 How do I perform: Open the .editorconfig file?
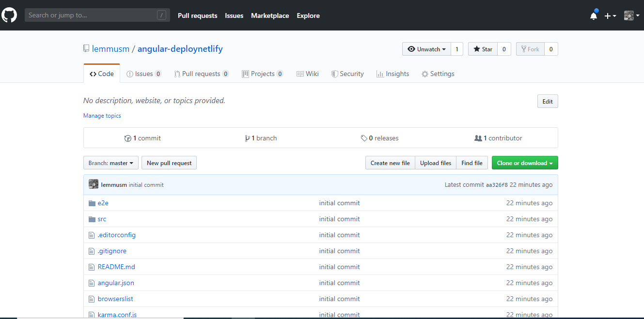[117, 235]
